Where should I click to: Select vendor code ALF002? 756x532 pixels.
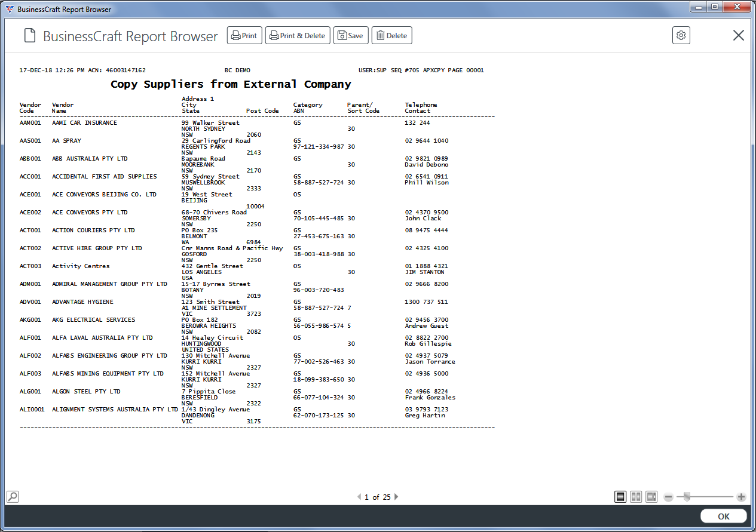coord(30,356)
